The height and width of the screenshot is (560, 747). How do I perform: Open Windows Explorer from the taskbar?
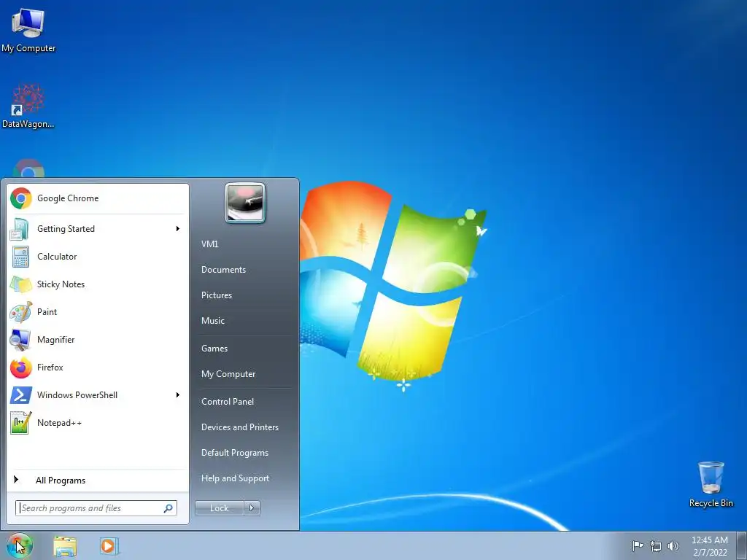point(65,546)
